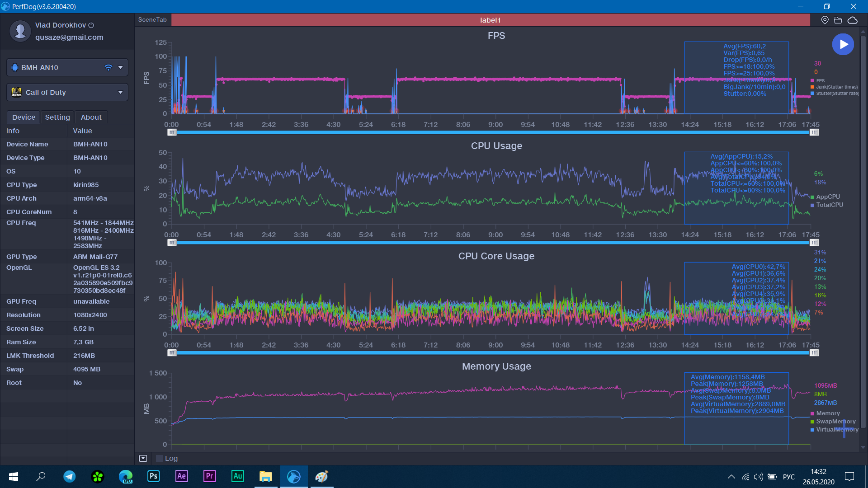The height and width of the screenshot is (488, 868).
Task: Expand the device selection dropdown BMH-AN10
Action: 120,67
